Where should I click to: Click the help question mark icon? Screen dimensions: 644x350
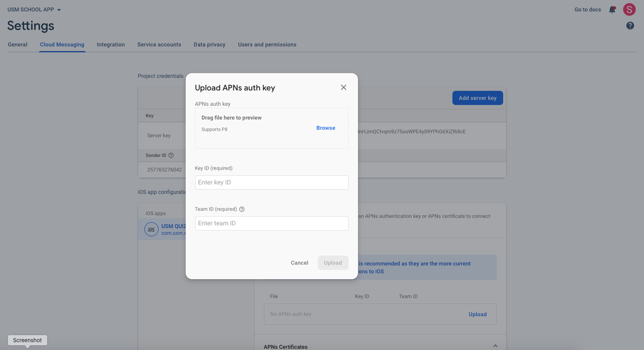pos(630,26)
